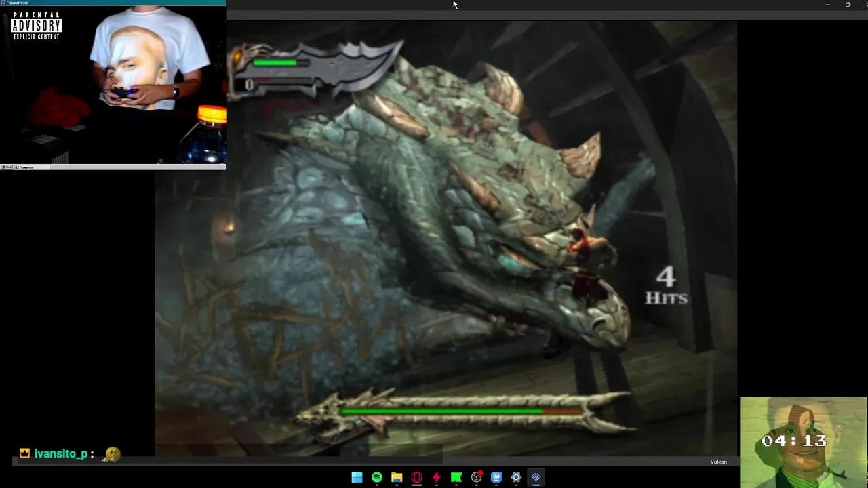Click the Parental Advisory logo
Screen dimensions: 868x488
[37, 26]
